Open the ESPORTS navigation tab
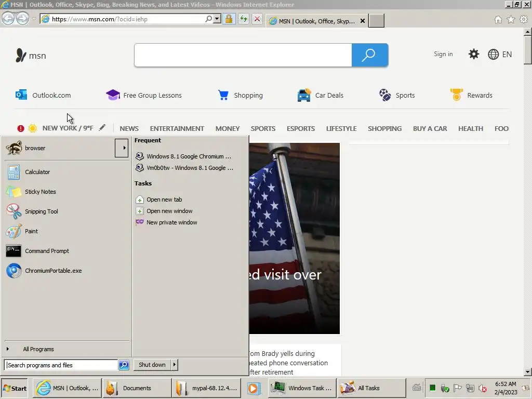The width and height of the screenshot is (532, 399). coord(301,129)
